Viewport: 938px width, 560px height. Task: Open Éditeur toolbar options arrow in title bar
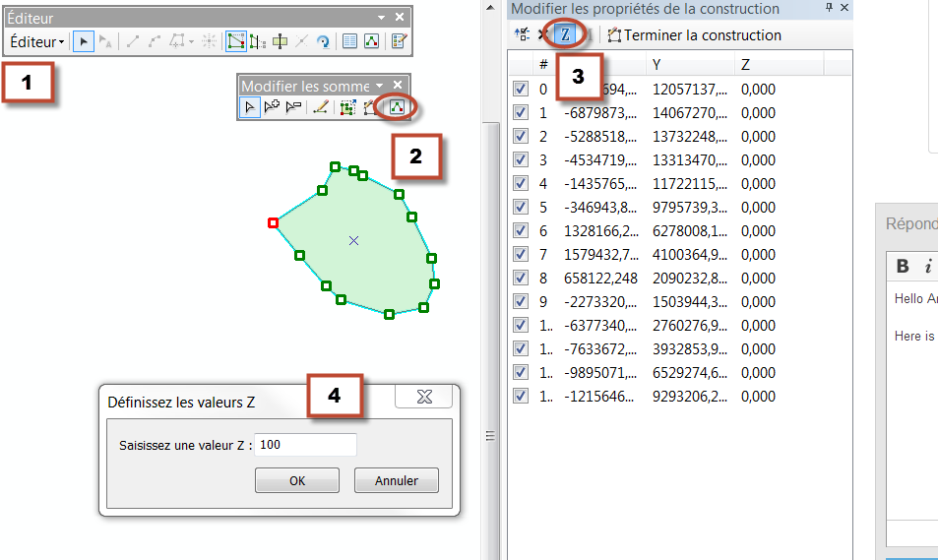pyautogui.click(x=381, y=18)
